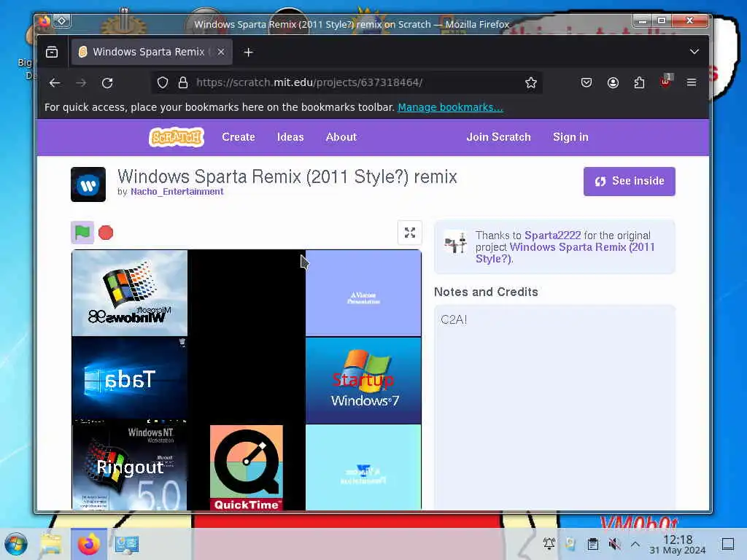Click the Tada Windows 10 tile in the project
Viewport: 747px width, 560px height.
pyautogui.click(x=129, y=378)
